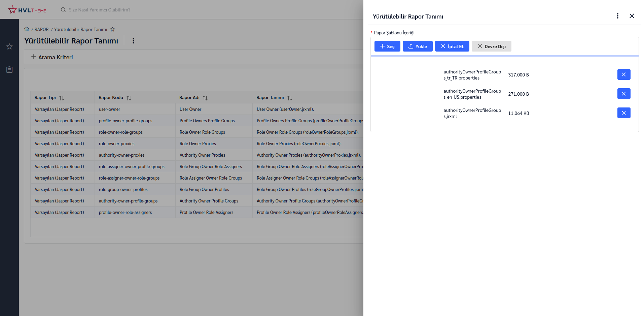This screenshot has height=316, width=644.
Task: Click the İptal Et button
Action: [452, 46]
